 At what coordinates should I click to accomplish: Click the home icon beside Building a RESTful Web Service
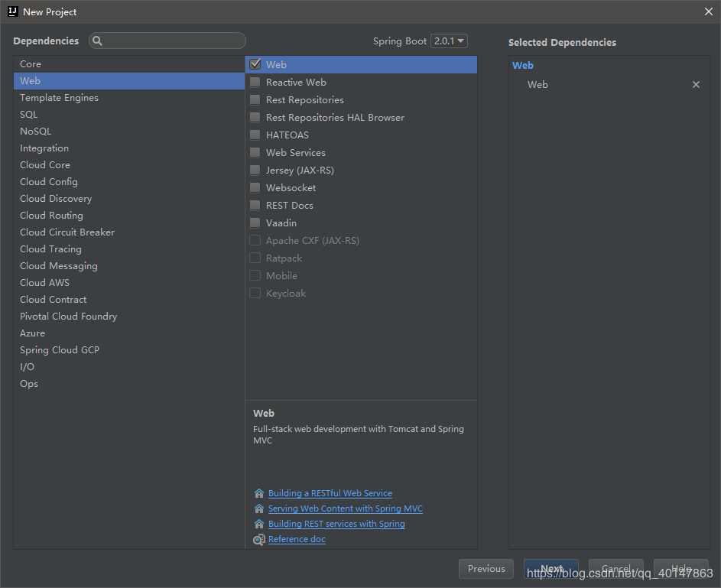point(259,494)
